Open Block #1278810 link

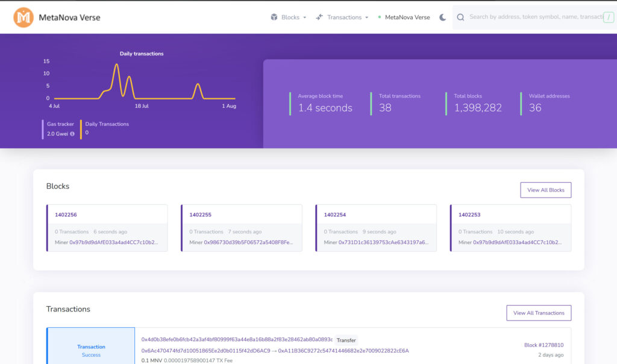point(543,345)
